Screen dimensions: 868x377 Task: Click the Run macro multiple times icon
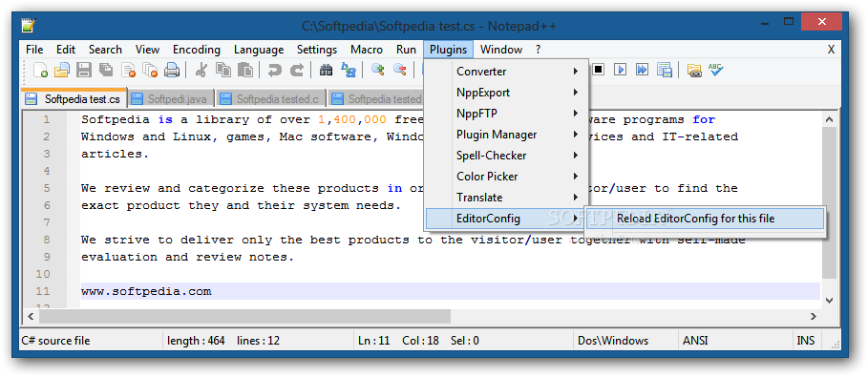click(642, 70)
